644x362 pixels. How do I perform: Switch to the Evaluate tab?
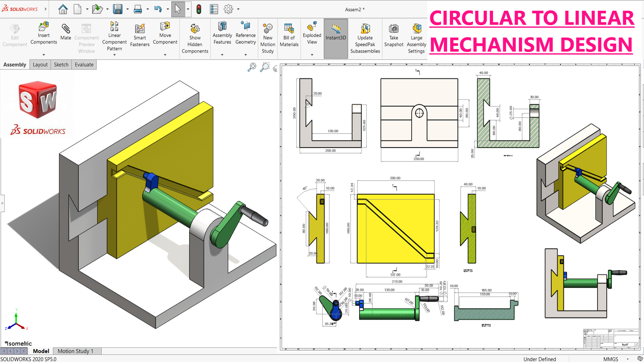click(84, 65)
